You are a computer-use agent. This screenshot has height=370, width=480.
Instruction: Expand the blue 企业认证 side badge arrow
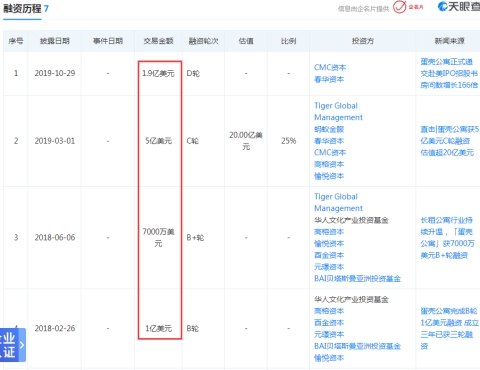[x=22, y=345]
